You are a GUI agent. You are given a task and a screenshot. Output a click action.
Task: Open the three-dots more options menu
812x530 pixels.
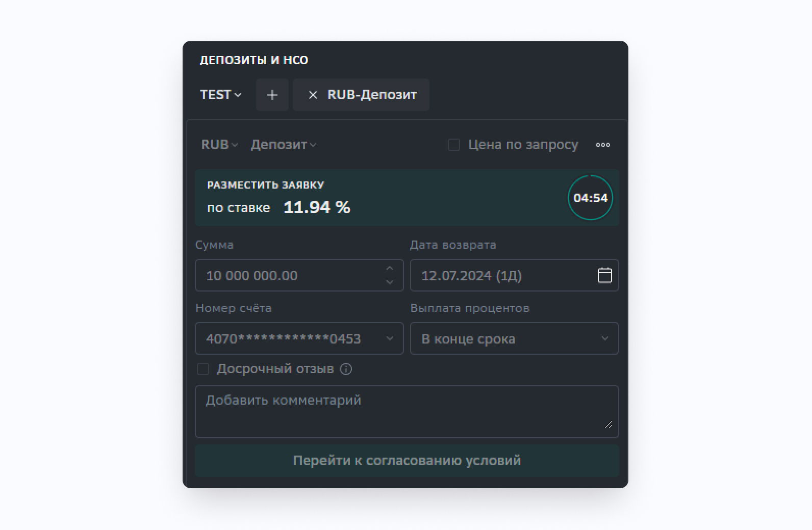(603, 145)
